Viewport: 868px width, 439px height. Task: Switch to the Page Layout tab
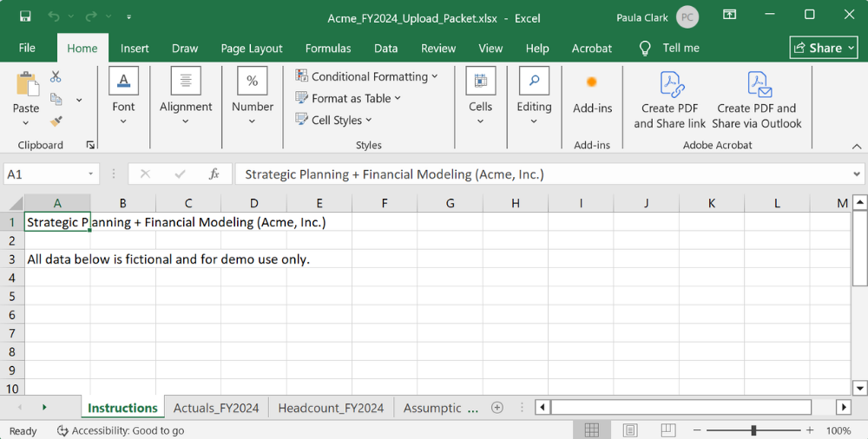click(x=252, y=49)
